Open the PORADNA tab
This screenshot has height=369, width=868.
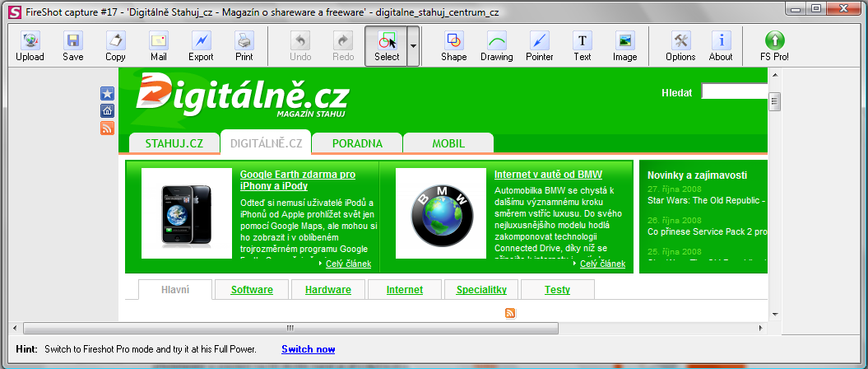pyautogui.click(x=357, y=143)
